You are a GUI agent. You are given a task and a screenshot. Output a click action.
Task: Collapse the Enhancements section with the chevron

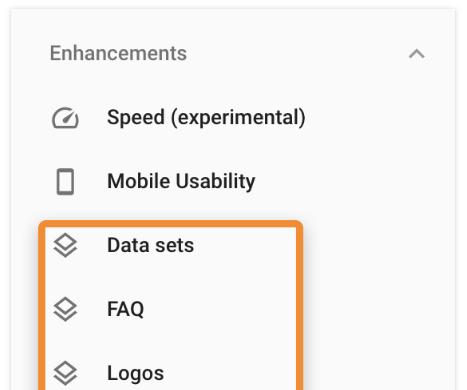417,54
